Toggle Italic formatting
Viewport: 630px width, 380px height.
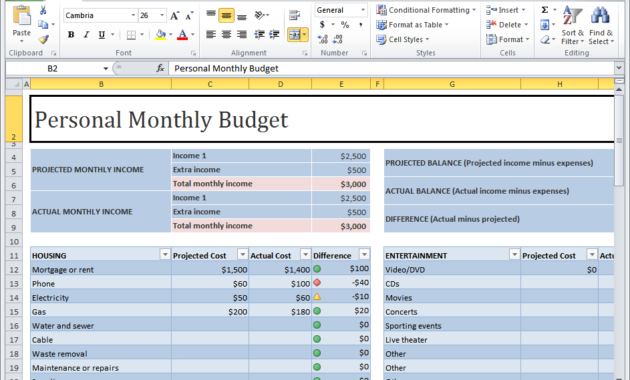coord(86,35)
